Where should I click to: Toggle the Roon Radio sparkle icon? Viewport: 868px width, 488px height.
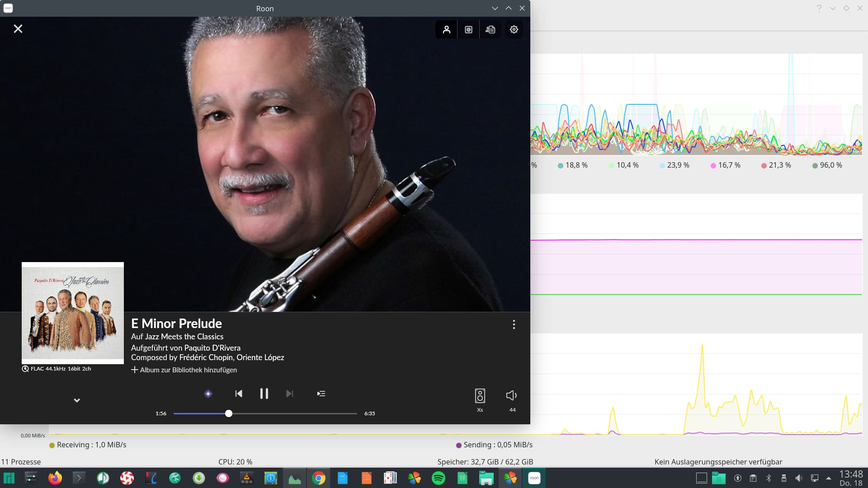208,394
